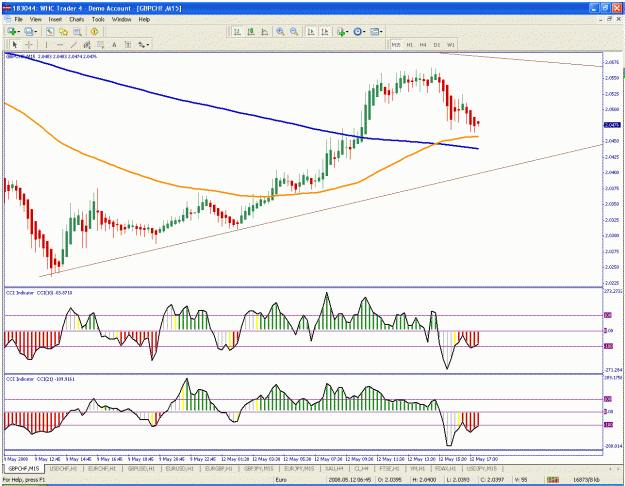The width and height of the screenshot is (625, 486).
Task: Pick the vertical line drawing tool
Action: [47, 45]
